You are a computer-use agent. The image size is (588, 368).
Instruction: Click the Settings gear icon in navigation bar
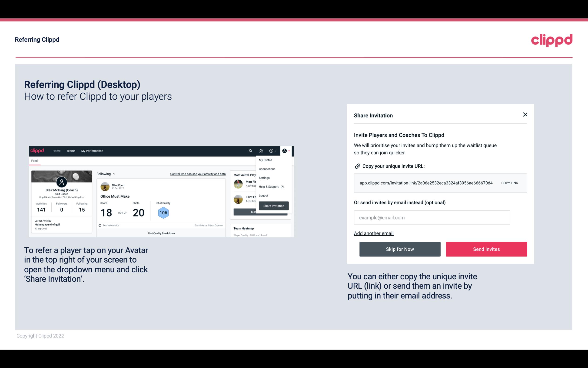point(263,178)
